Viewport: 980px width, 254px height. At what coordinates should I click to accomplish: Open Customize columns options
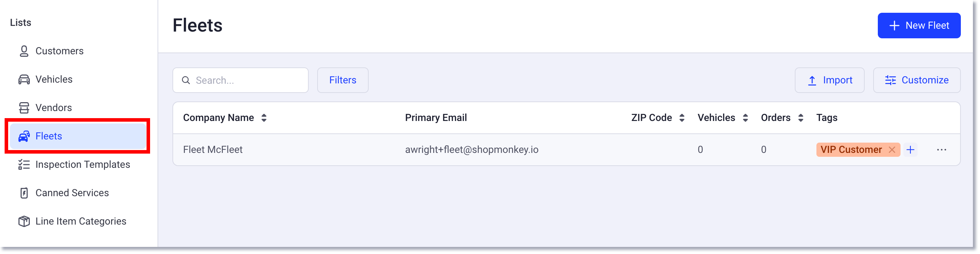point(917,80)
